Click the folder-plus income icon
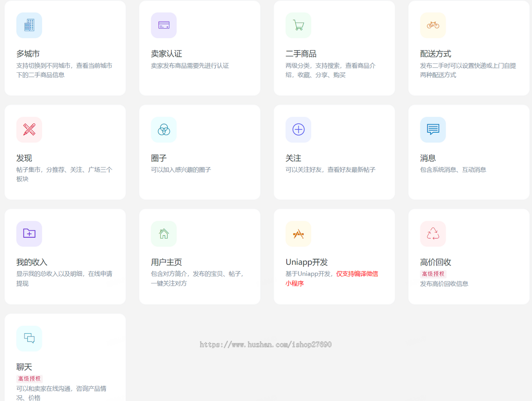 pyautogui.click(x=29, y=234)
